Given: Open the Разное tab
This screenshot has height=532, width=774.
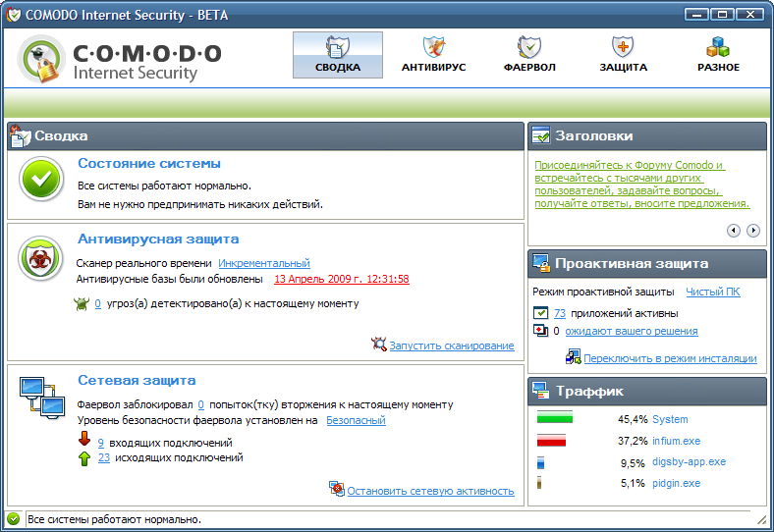Looking at the screenshot, I should pyautogui.click(x=718, y=55).
